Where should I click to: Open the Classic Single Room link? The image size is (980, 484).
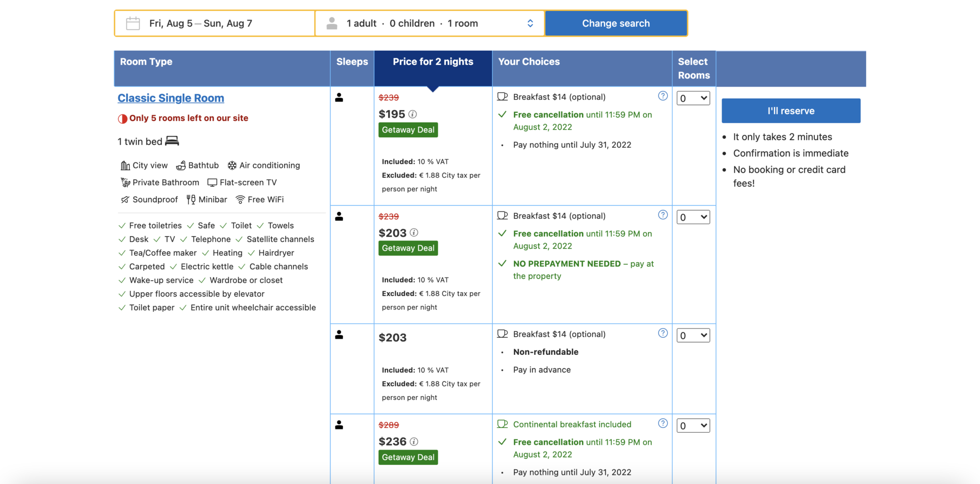pyautogui.click(x=171, y=98)
